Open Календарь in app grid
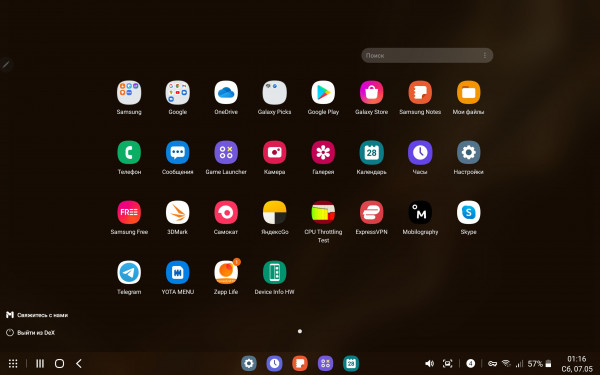 click(372, 152)
